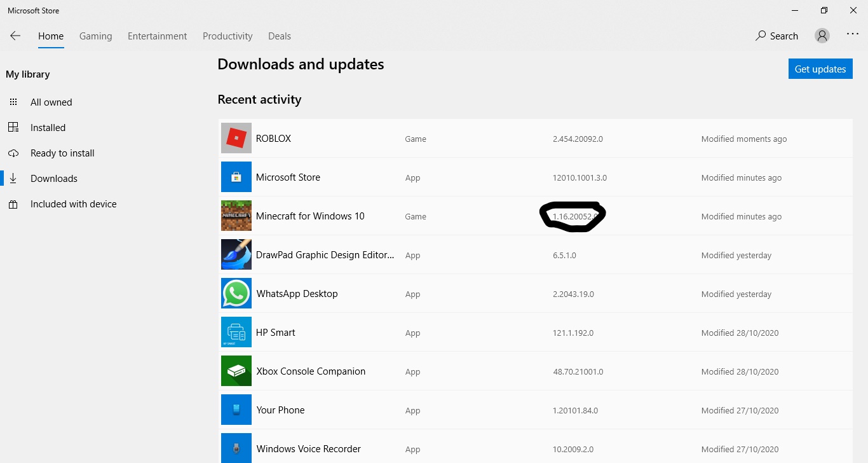
Task: Click the DrawPad Graphic Design Editor icon
Action: tap(236, 254)
